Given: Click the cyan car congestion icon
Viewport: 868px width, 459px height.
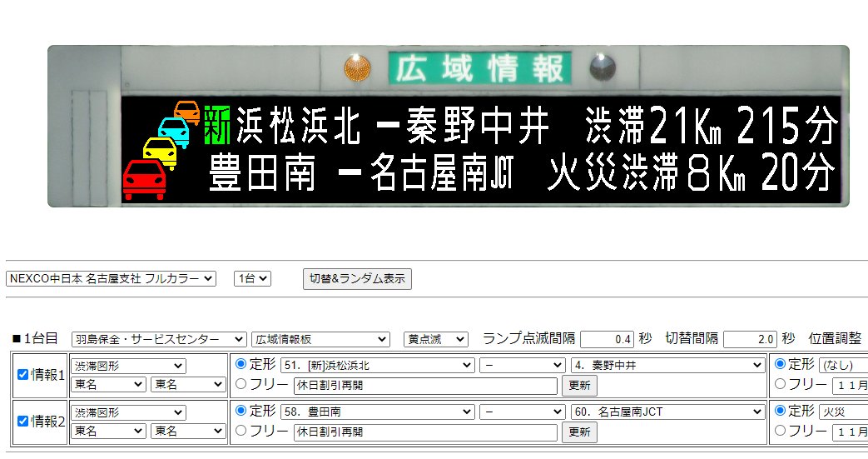Looking at the screenshot, I should pyautogui.click(x=174, y=132).
